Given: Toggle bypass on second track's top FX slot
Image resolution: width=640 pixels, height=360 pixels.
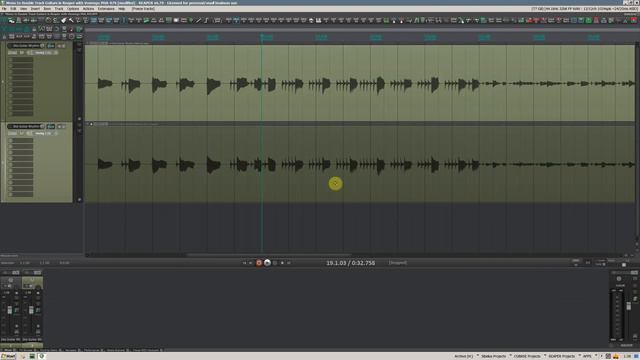Looking at the screenshot, I should coord(10,140).
